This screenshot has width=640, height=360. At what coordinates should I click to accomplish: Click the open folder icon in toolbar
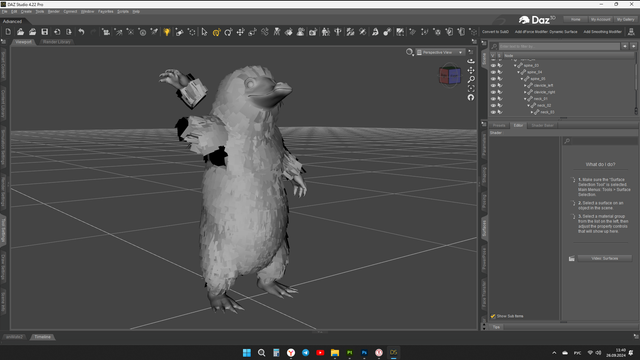(20, 32)
